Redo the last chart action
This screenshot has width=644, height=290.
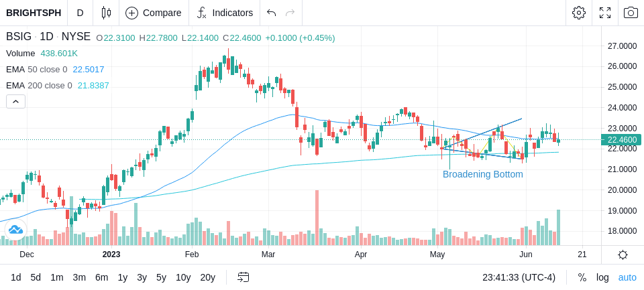pyautogui.click(x=290, y=13)
